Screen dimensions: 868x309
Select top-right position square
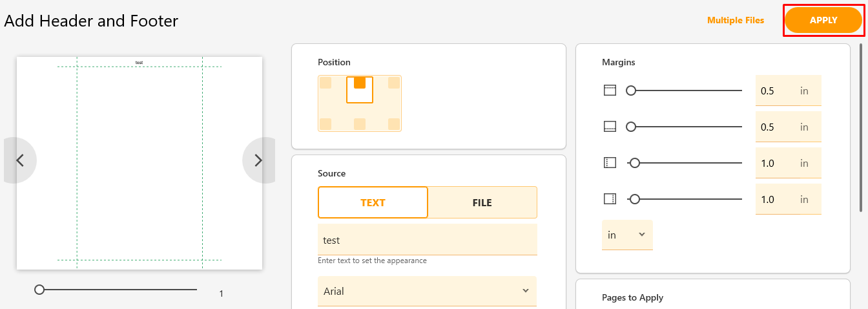pyautogui.click(x=394, y=83)
